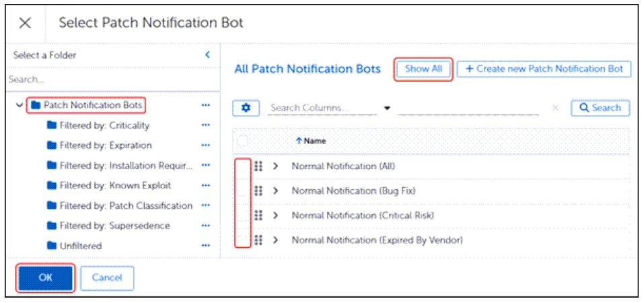Click the drag handle for Normal Notification (Bug Fix)
Screen dimensions: 644x303
258,191
